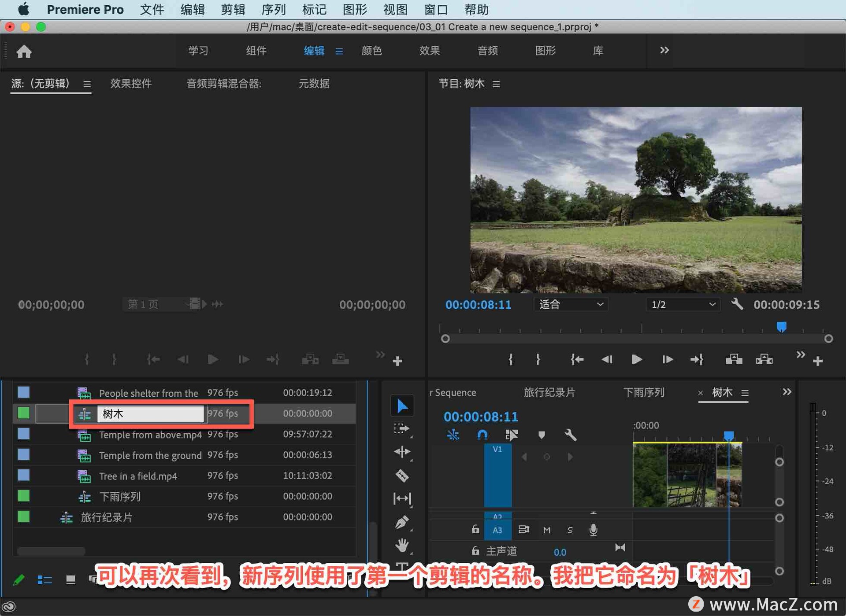Show more workspaces chevron
Image resolution: width=846 pixels, height=616 pixels.
point(664,50)
